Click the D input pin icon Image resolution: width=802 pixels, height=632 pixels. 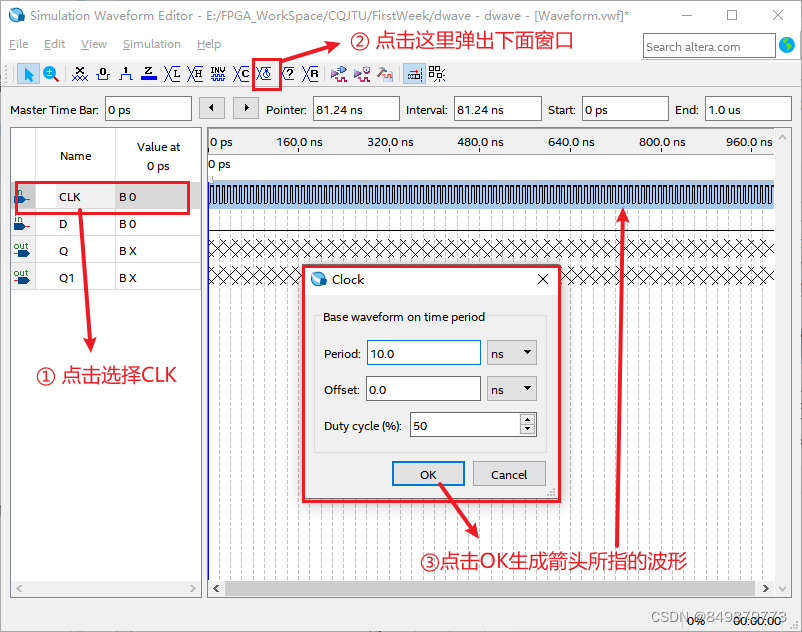pos(22,224)
